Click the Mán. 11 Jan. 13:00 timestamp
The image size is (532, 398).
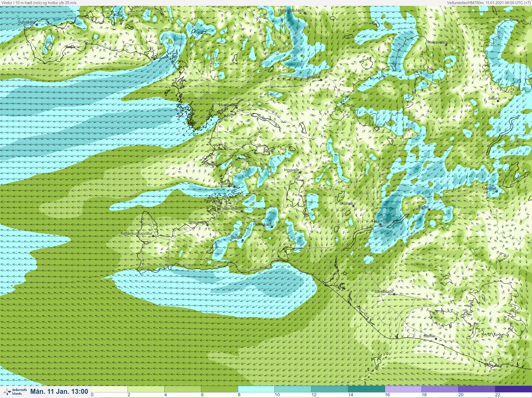point(59,391)
